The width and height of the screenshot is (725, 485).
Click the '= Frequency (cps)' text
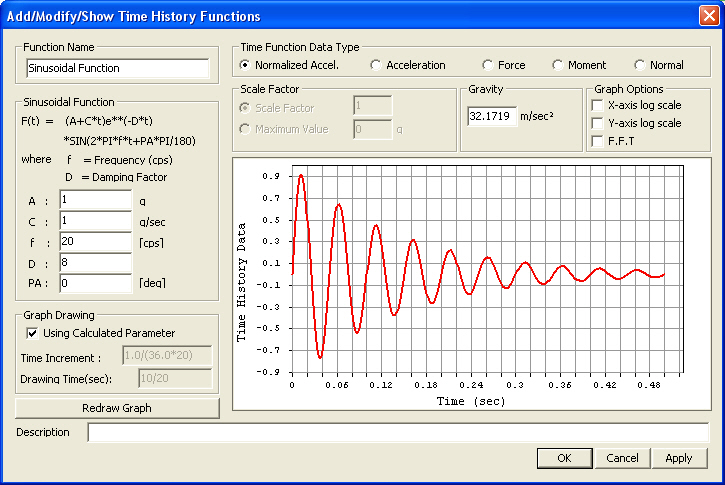click(x=128, y=160)
